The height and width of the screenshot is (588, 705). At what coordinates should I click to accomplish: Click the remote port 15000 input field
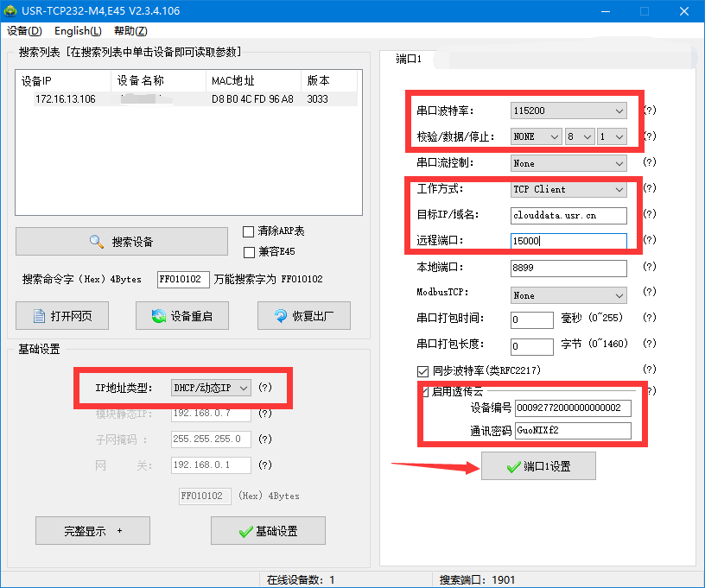(568, 241)
